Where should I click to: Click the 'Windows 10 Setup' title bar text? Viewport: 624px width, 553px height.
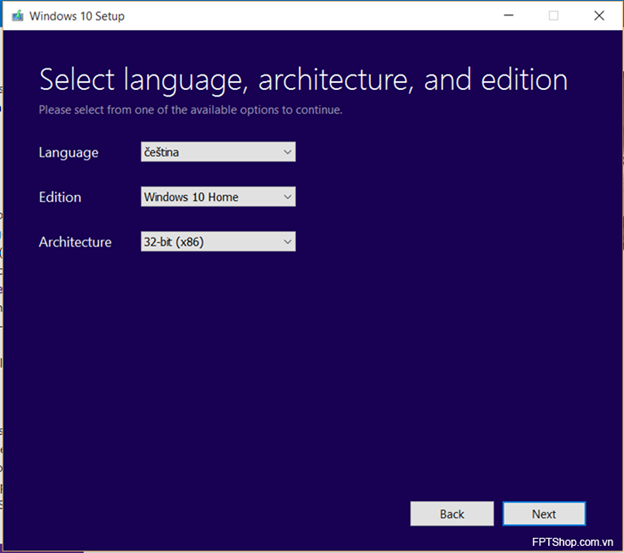(77, 16)
